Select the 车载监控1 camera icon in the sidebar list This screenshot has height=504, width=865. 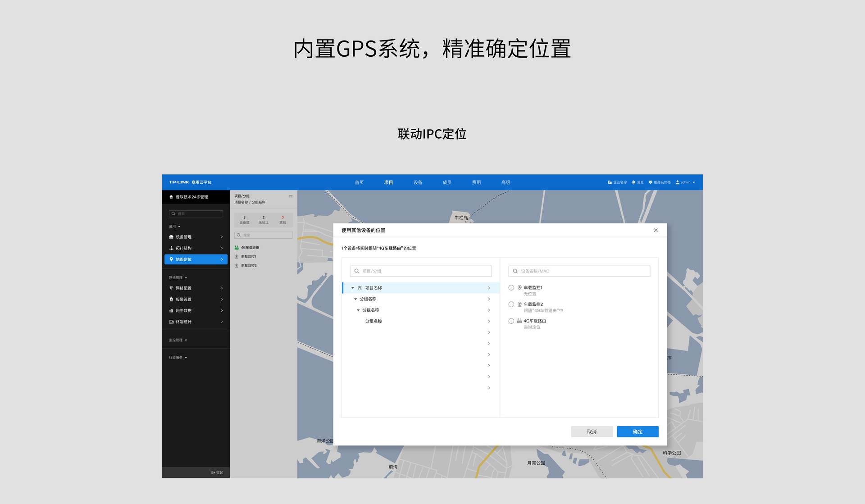point(237,257)
